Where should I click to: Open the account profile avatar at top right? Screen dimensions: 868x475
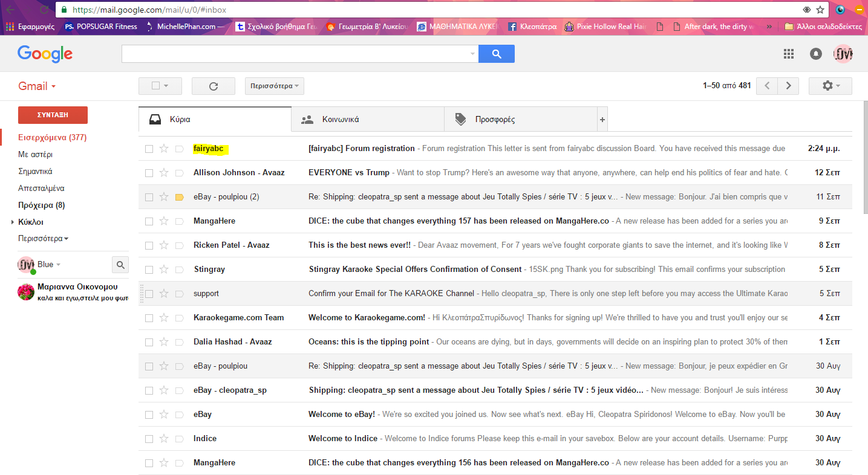(843, 54)
